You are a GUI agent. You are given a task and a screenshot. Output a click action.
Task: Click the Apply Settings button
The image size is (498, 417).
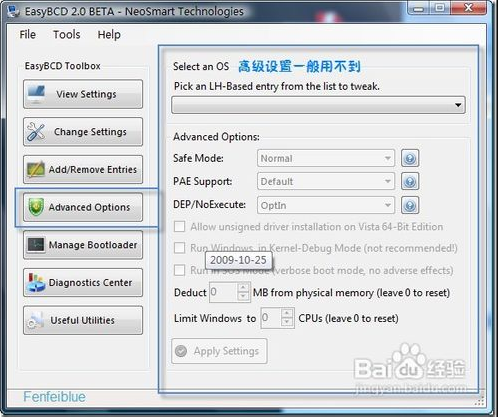[219, 351]
